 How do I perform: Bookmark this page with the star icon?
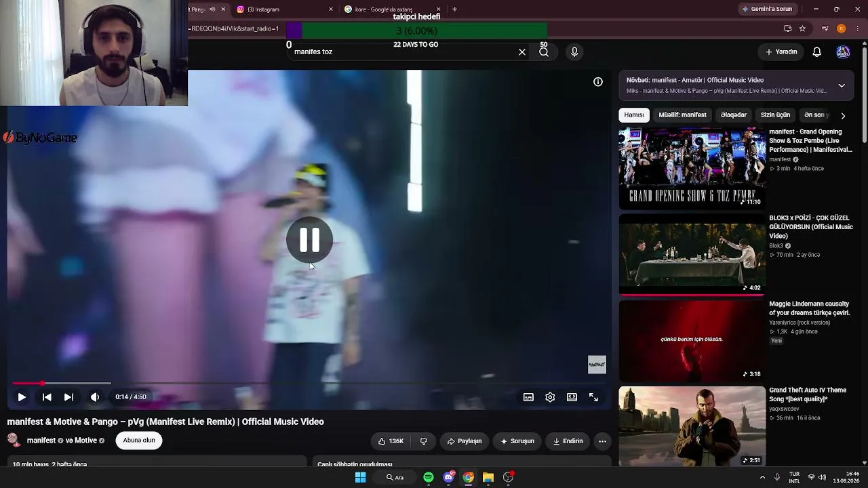(802, 28)
